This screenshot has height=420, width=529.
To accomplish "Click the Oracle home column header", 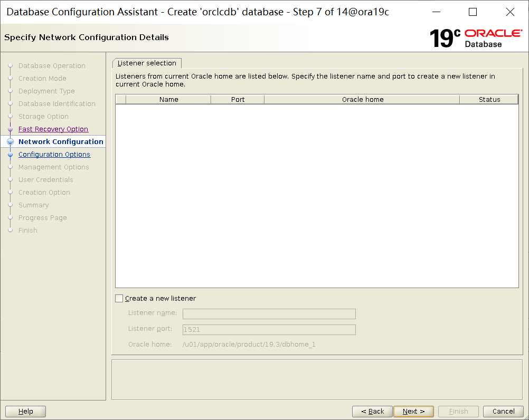I will pyautogui.click(x=362, y=99).
